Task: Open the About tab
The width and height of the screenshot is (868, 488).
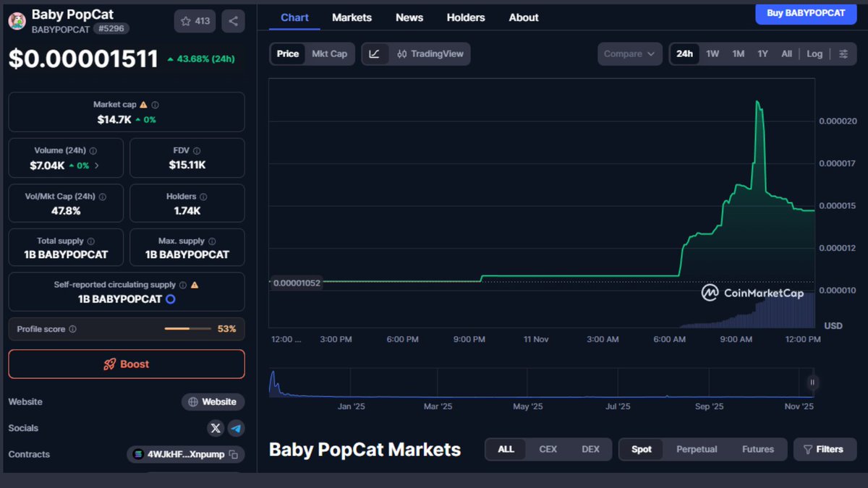Action: click(524, 17)
